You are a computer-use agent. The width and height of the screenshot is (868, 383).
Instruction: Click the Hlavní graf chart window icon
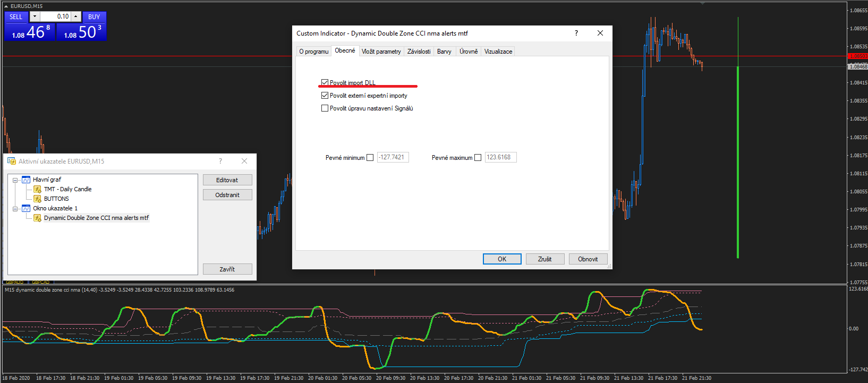(x=26, y=180)
